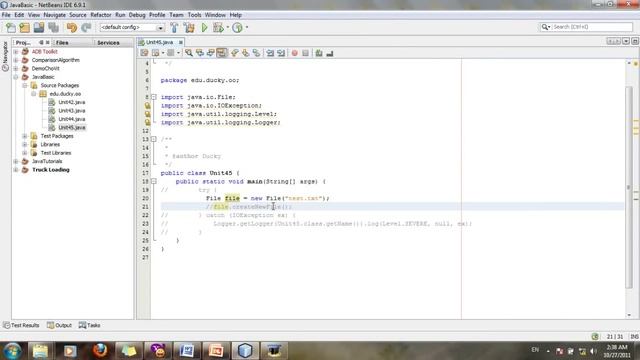Image resolution: width=640 pixels, height=360 pixels.
Task: Close the Unit45.java editor tab
Action: point(180,42)
